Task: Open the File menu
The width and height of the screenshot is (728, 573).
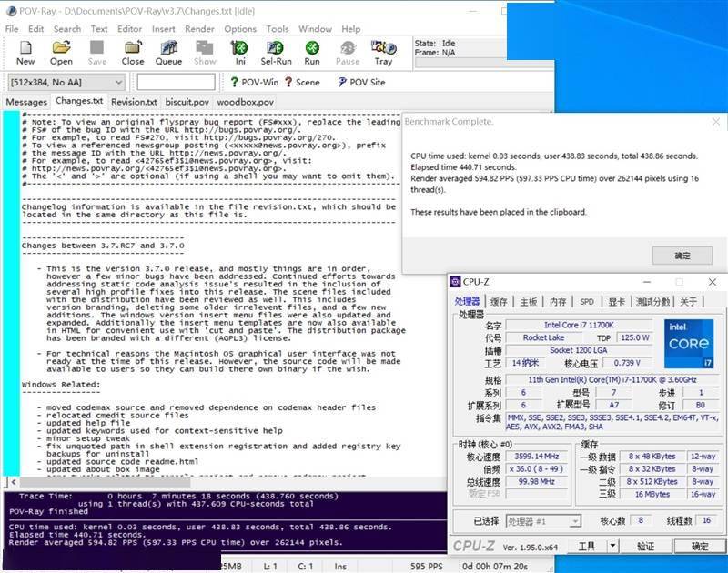Action: (x=12, y=29)
